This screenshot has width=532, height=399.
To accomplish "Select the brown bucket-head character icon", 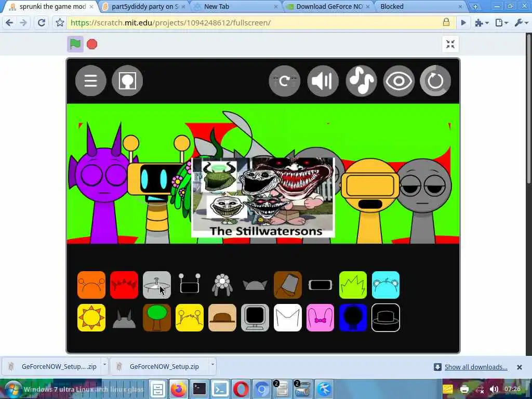I will [288, 285].
